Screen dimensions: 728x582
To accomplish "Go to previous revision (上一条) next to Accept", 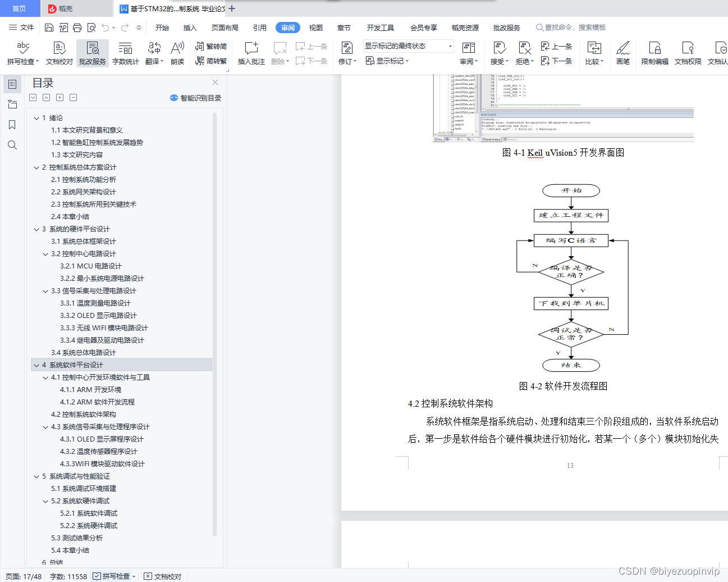I will coord(556,47).
